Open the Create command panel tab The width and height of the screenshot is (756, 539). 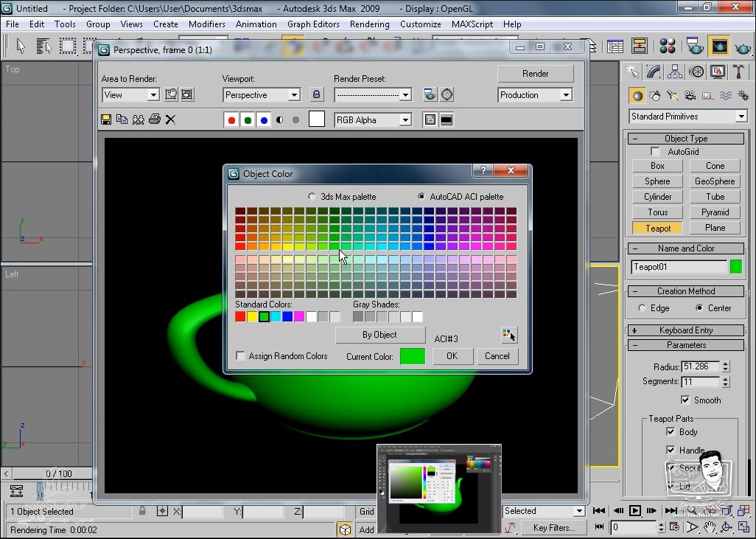pyautogui.click(x=633, y=72)
